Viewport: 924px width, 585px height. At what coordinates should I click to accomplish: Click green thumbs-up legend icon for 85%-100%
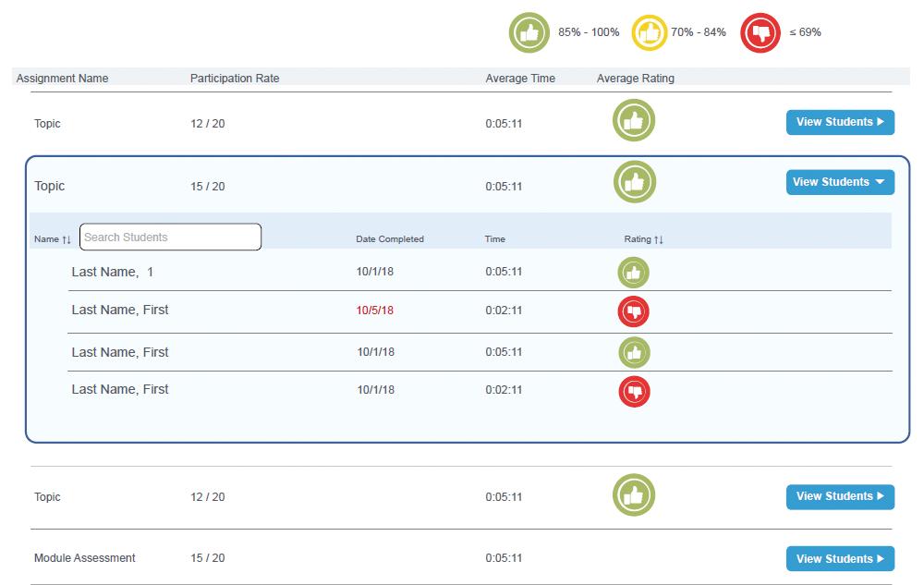(x=529, y=33)
